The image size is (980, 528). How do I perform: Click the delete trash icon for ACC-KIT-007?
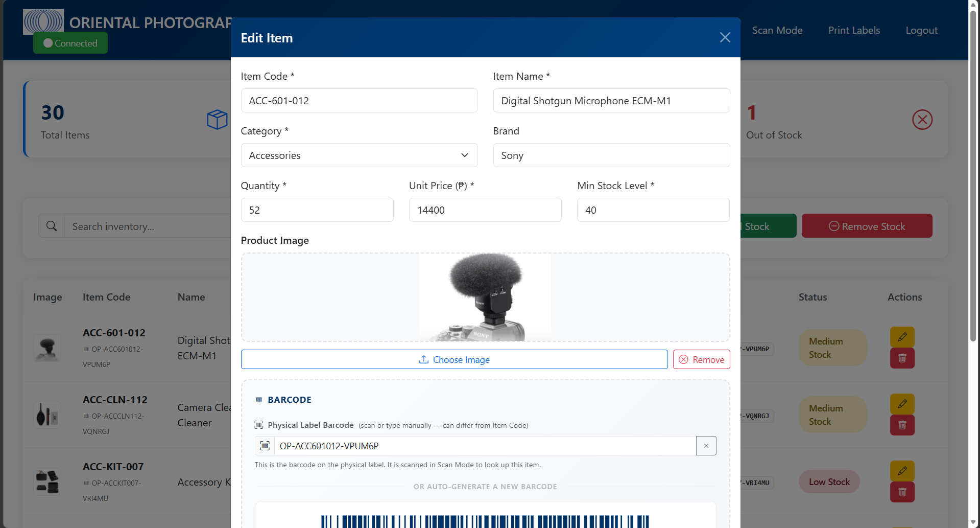click(902, 492)
